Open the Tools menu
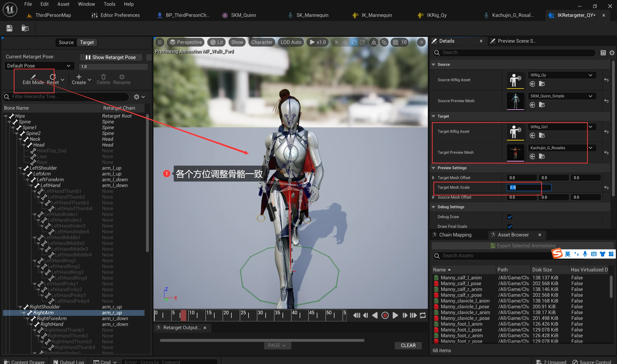This screenshot has width=617, height=364. 109,4
